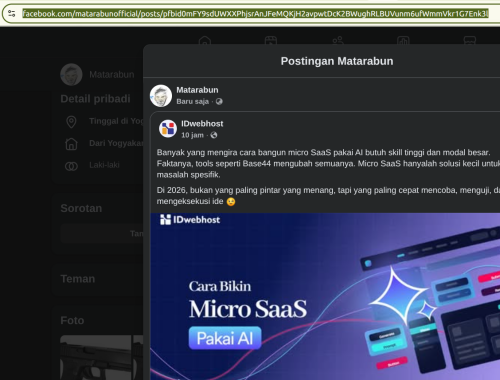Click the 'Baru saja' timestamp link
The width and height of the screenshot is (500, 380).
pos(192,101)
